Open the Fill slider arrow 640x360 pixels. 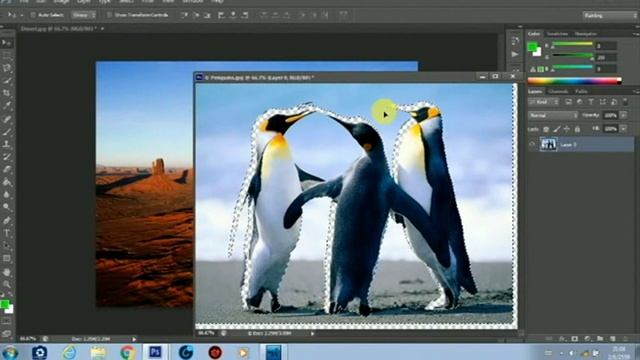point(623,129)
